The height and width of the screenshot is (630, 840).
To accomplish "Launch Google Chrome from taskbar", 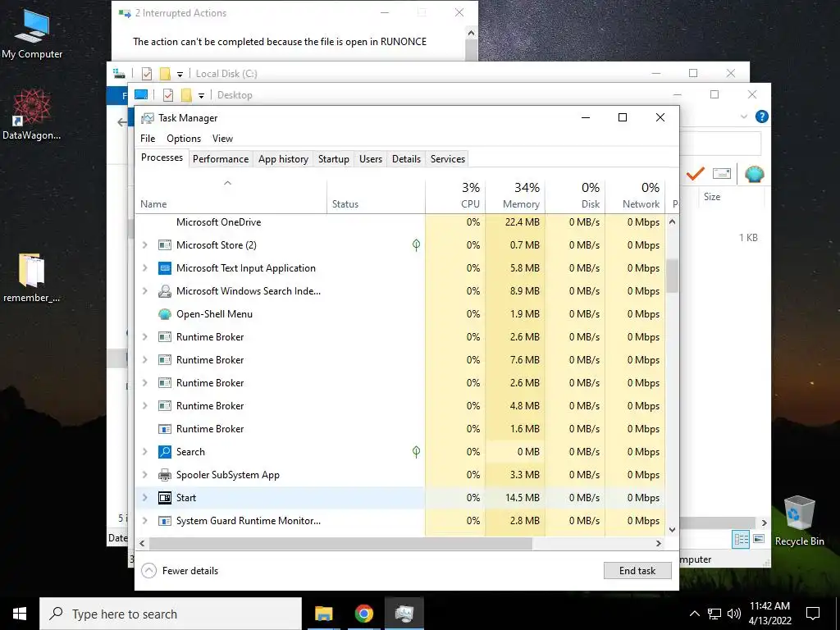I will coord(363,614).
